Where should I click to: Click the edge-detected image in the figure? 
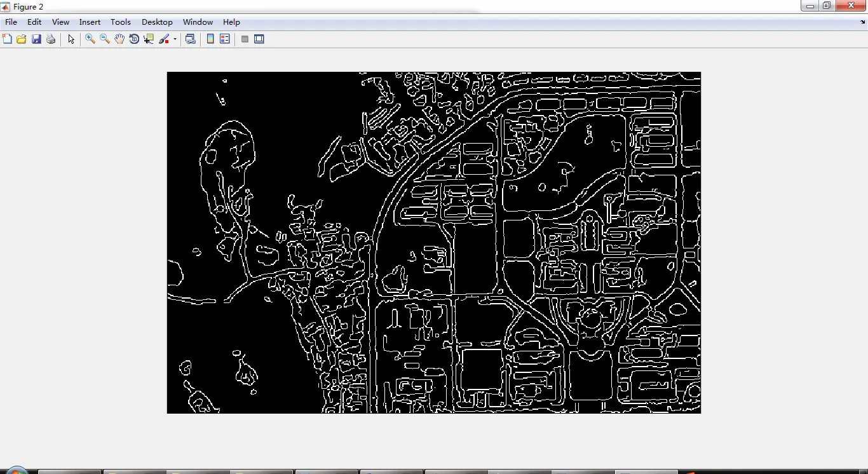click(x=434, y=243)
